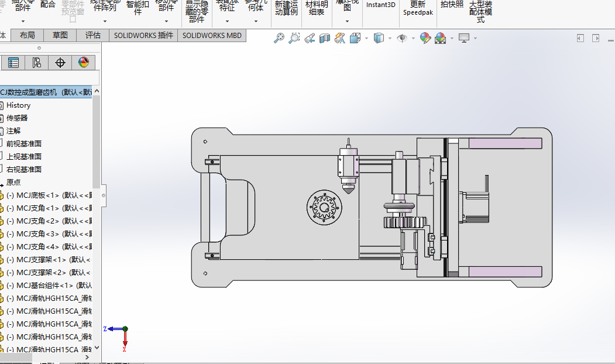The height and width of the screenshot is (364, 615).
Task: Expand dropdown arrow under 参考几何体
Action: tap(256, 21)
